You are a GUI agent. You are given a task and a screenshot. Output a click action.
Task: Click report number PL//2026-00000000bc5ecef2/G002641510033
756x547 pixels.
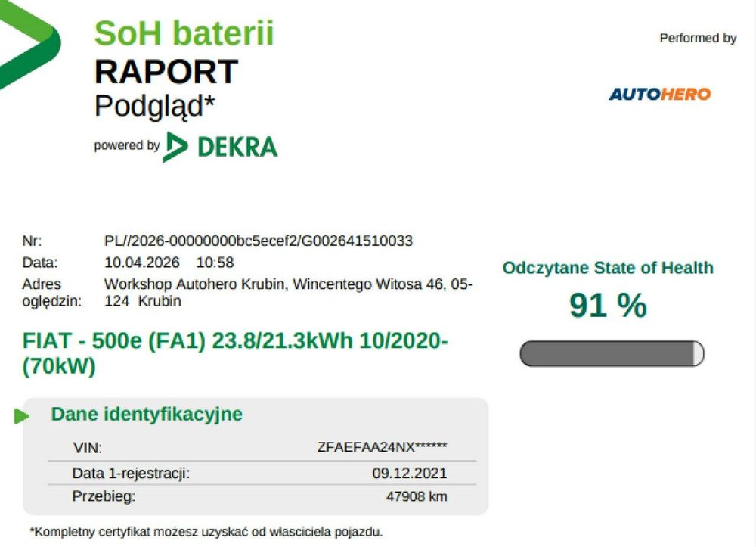[259, 241]
